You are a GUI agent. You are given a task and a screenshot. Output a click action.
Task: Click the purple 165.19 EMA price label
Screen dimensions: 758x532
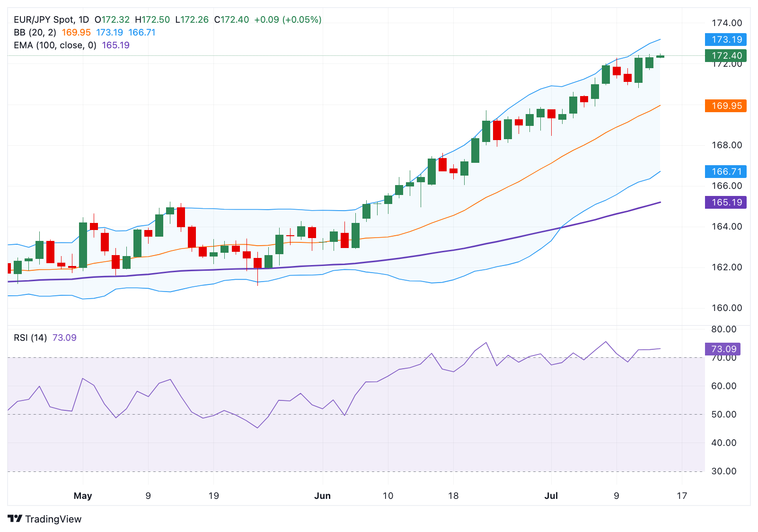726,202
